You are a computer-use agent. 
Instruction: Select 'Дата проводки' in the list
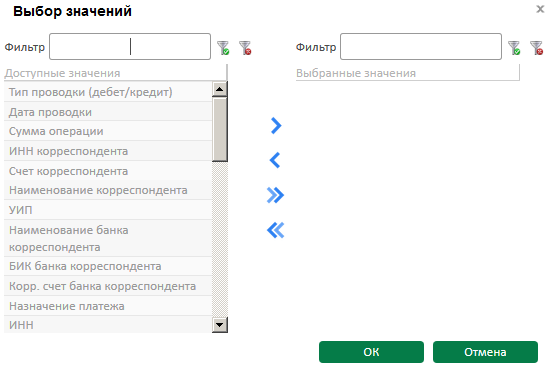click(108, 112)
